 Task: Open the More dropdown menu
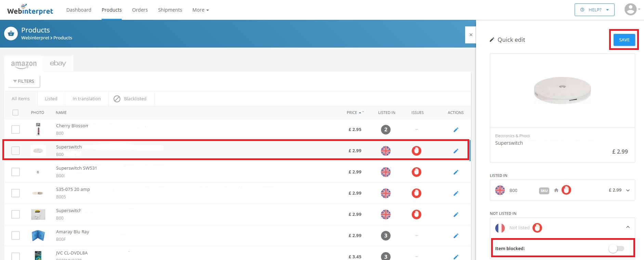200,10
